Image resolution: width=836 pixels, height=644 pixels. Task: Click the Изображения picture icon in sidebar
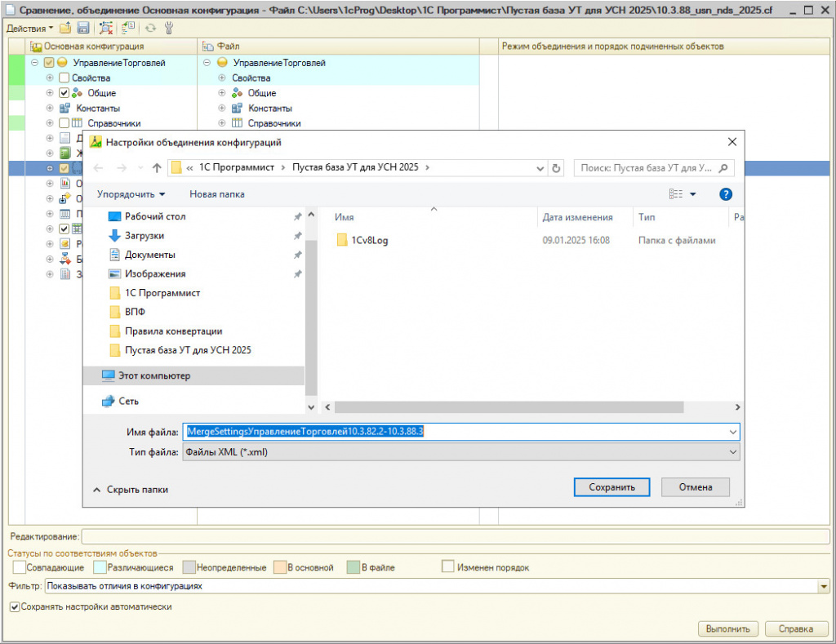(114, 274)
